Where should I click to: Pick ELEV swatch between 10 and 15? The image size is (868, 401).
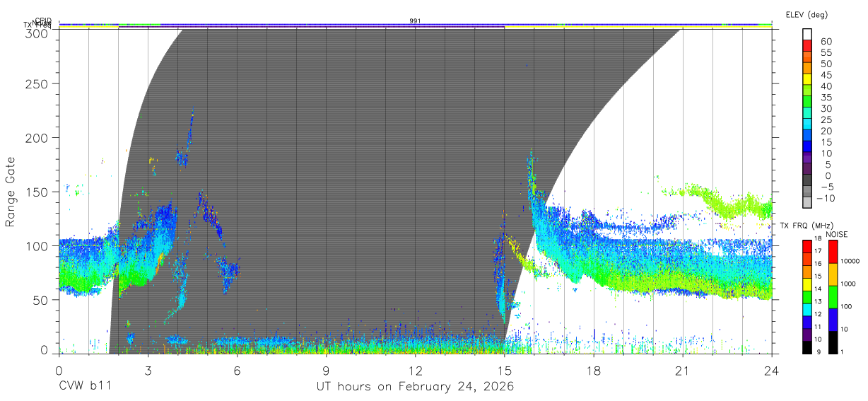click(807, 146)
